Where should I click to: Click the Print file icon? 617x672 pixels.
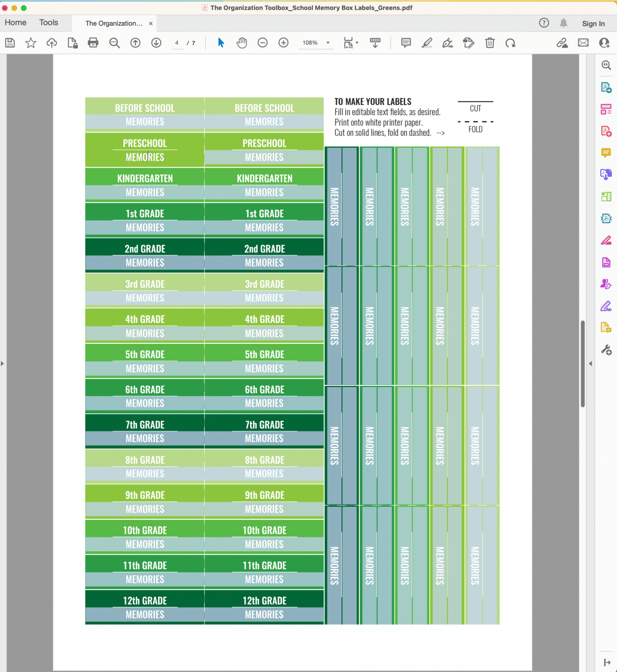tap(93, 43)
